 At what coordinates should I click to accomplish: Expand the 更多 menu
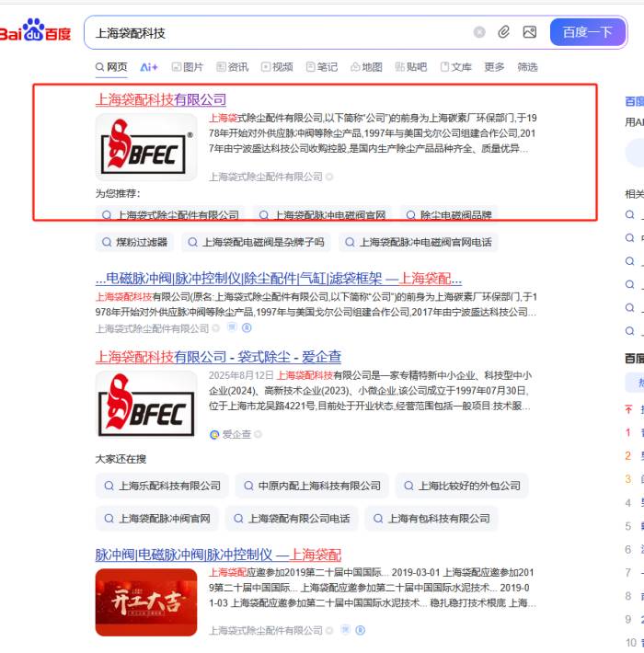(495, 67)
